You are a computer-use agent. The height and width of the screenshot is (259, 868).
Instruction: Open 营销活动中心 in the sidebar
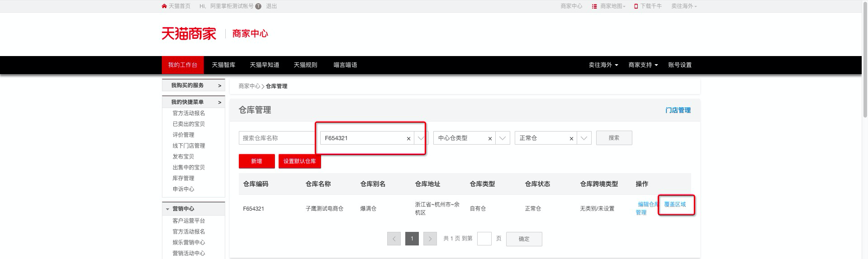(189, 254)
